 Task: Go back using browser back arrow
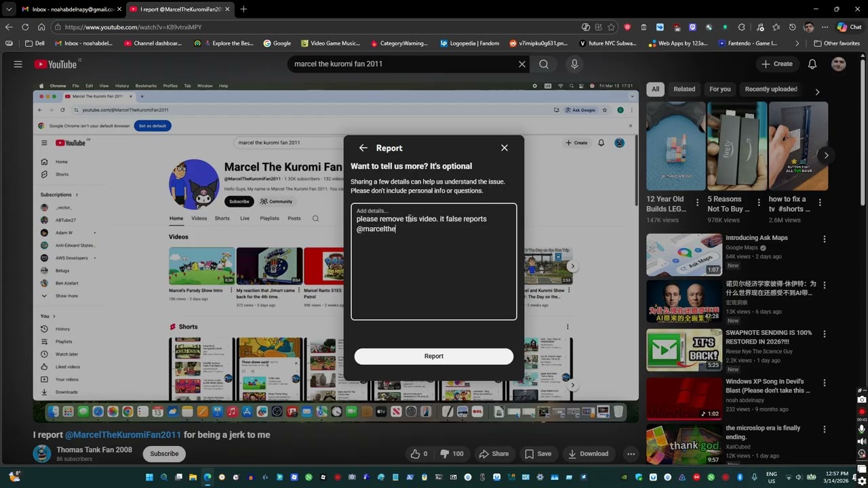click(9, 27)
